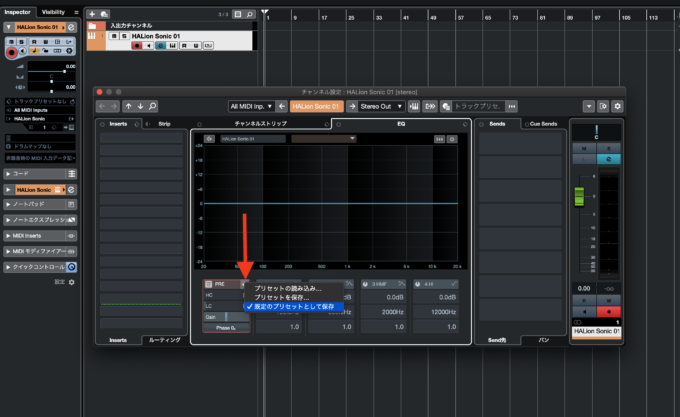The width and height of the screenshot is (680, 417).
Task: Switch to the Routing tab at bottom
Action: [x=165, y=340]
